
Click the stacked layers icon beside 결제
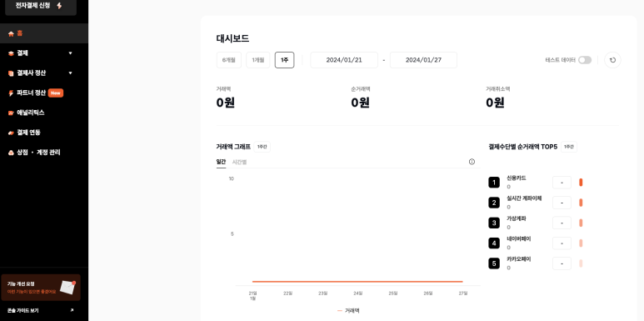[x=11, y=53]
